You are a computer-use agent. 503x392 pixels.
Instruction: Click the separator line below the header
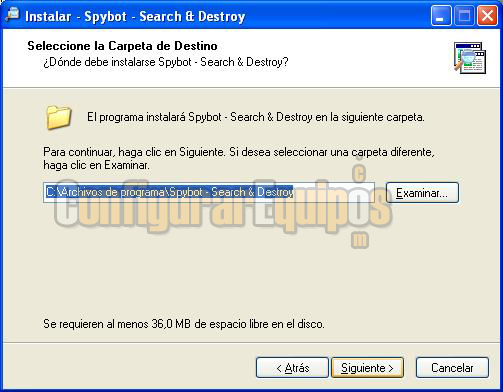[x=251, y=88]
